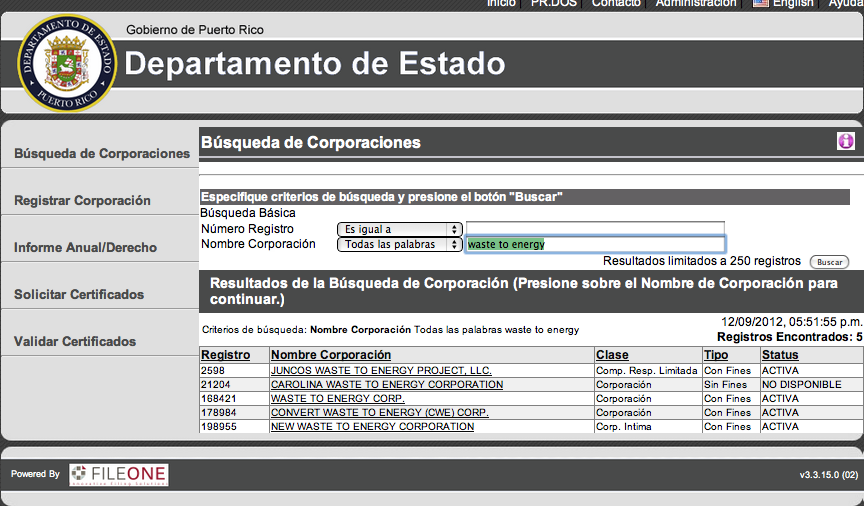Sort results by Registro column header

click(225, 355)
